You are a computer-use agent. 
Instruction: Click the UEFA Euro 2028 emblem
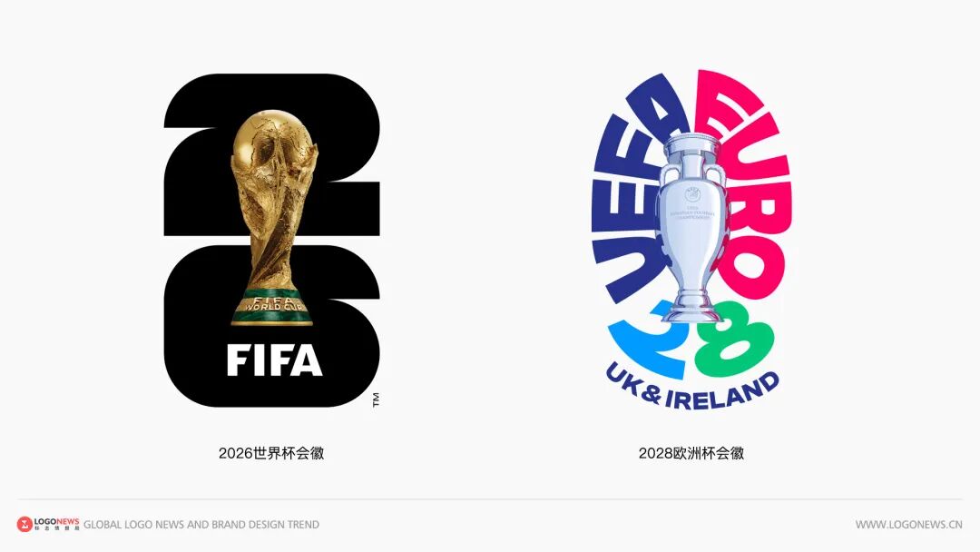coord(691,240)
